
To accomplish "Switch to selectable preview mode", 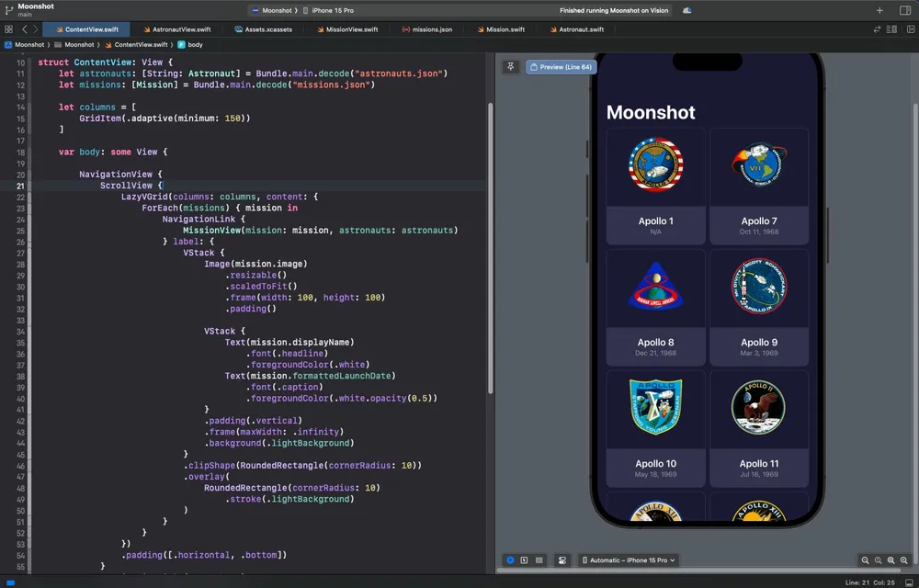I will [524, 560].
